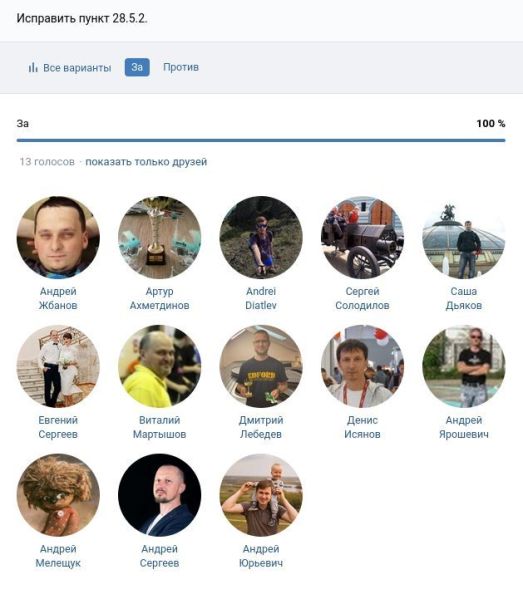This screenshot has height=599, width=523.
Task: Click Дмитрий Лебедев's profile photo
Action: point(261,366)
